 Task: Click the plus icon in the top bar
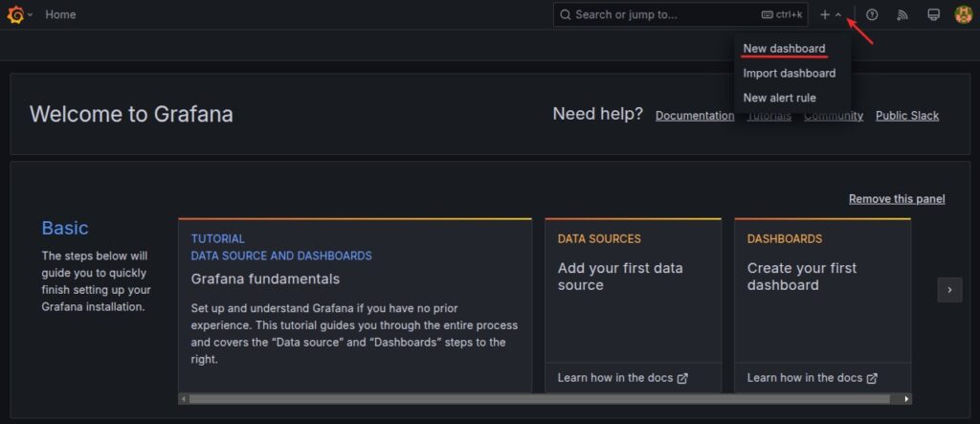pos(825,14)
